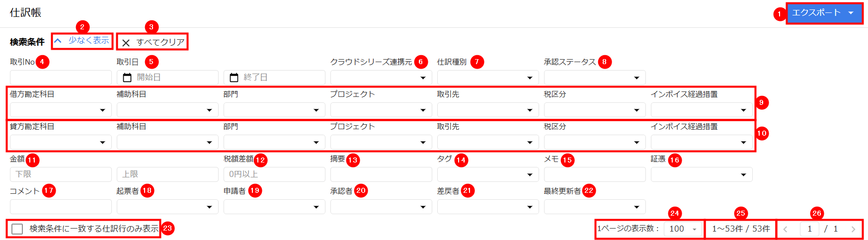This screenshot has width=868, height=240.
Task: Click the calendar icon for 終了日
Action: pyautogui.click(x=234, y=78)
